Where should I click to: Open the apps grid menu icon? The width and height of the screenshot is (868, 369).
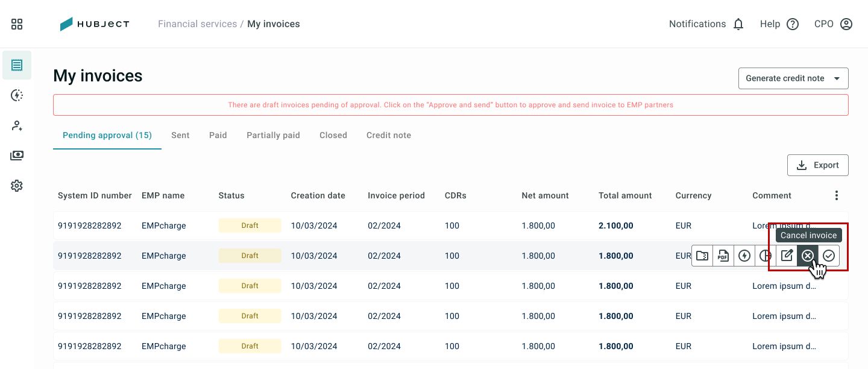click(17, 24)
